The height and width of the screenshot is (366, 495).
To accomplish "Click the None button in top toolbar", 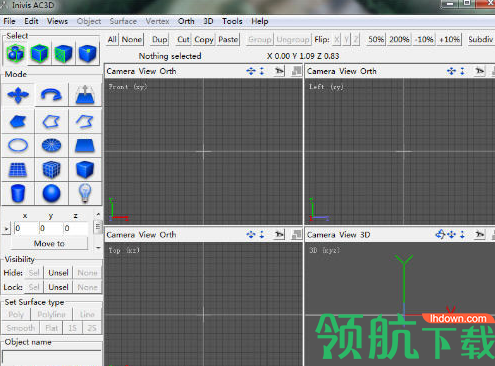I will pos(132,39).
